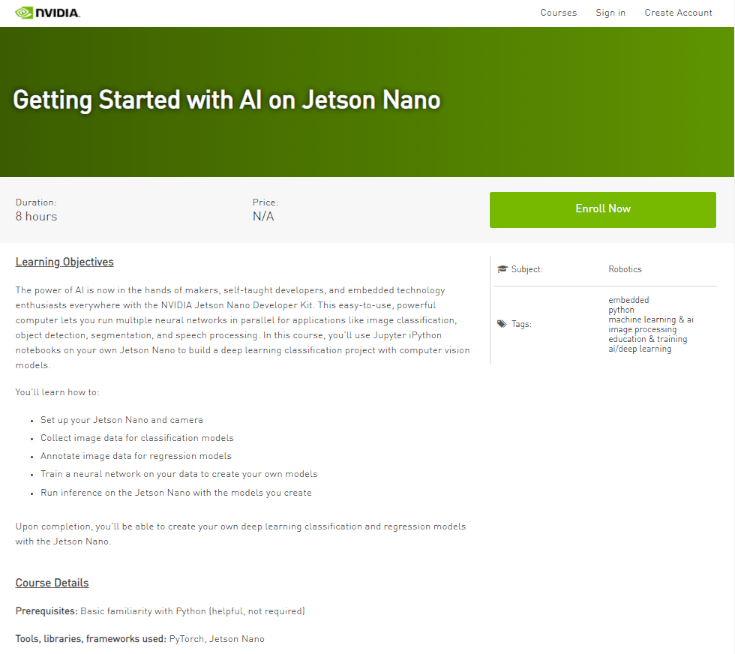Click the python tag
This screenshot has width=735, height=654.
coord(621,310)
